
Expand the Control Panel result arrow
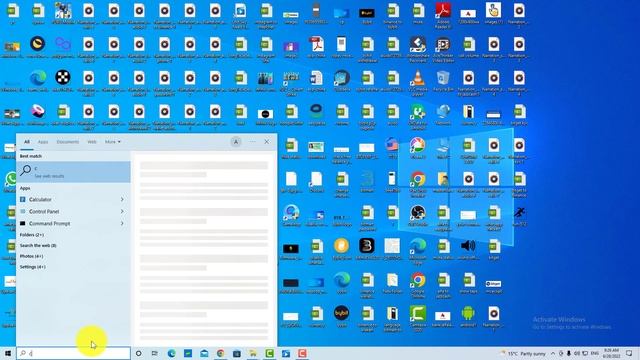122,211
